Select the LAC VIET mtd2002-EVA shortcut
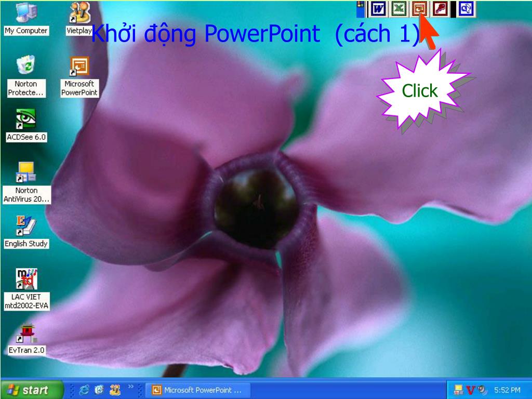532x399 pixels. click(26, 289)
